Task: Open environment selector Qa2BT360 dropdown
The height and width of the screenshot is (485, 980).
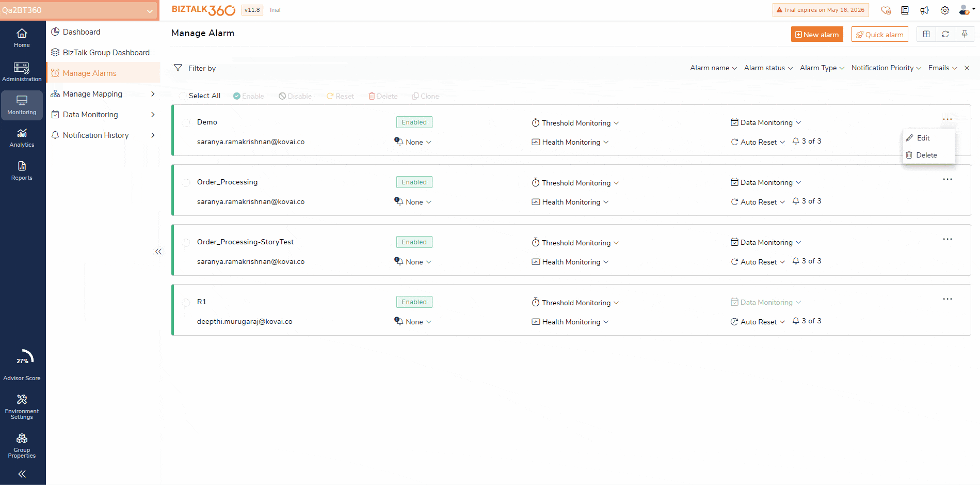Action: (x=79, y=10)
